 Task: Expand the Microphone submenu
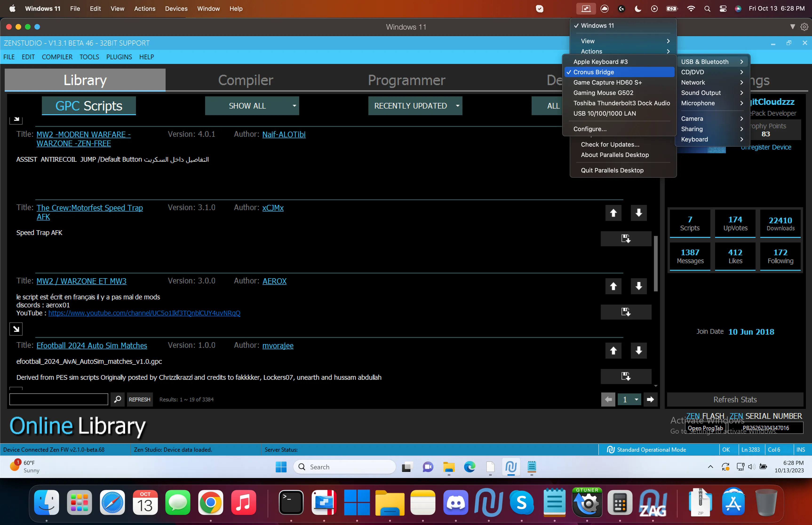click(712, 103)
